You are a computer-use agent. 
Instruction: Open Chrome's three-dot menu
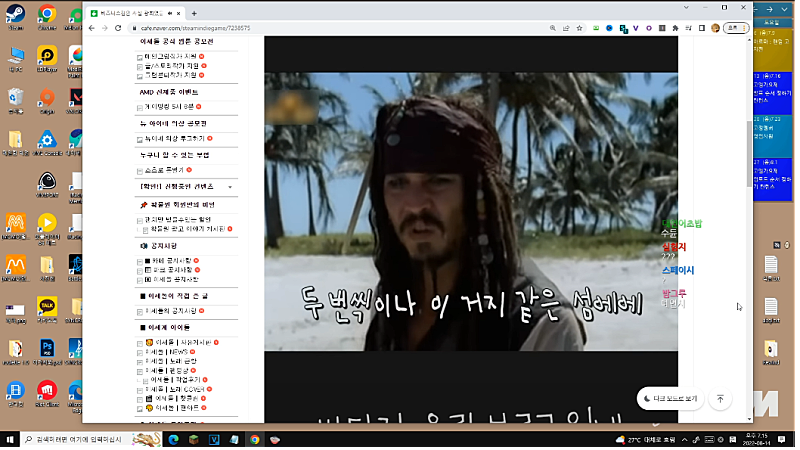pyautogui.click(x=744, y=28)
